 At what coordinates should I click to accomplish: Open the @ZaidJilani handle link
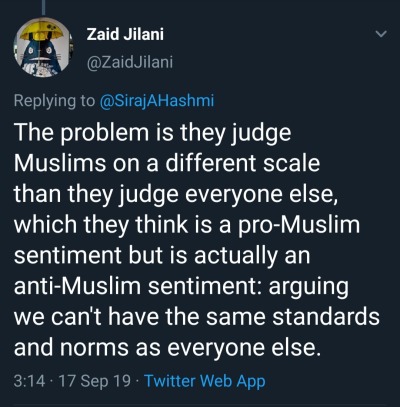tap(129, 62)
